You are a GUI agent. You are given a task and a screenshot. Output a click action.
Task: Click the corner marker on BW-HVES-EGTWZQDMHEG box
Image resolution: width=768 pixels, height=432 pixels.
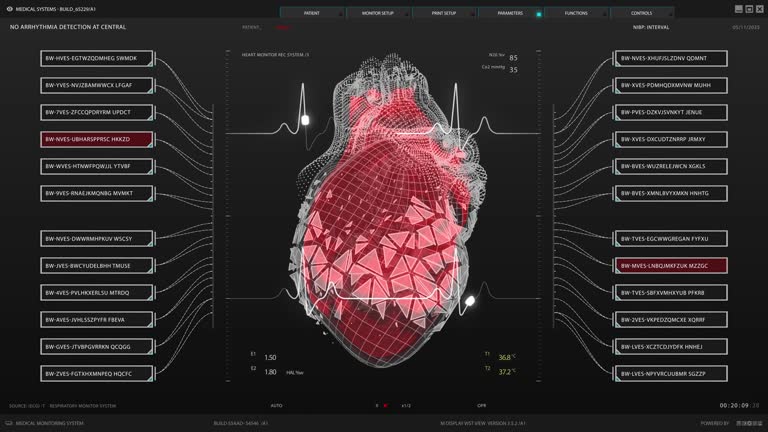click(150, 65)
